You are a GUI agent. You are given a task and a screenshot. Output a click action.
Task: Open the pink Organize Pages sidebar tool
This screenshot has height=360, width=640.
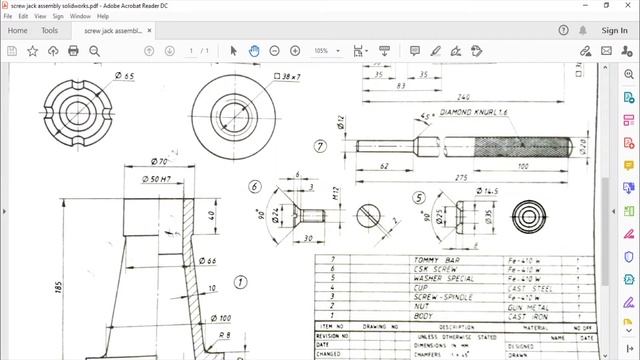pyautogui.click(x=629, y=120)
